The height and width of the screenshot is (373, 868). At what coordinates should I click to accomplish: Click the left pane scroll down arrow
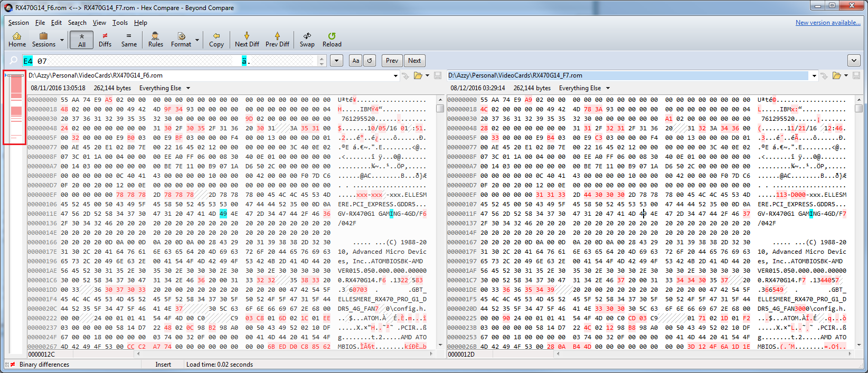point(440,345)
